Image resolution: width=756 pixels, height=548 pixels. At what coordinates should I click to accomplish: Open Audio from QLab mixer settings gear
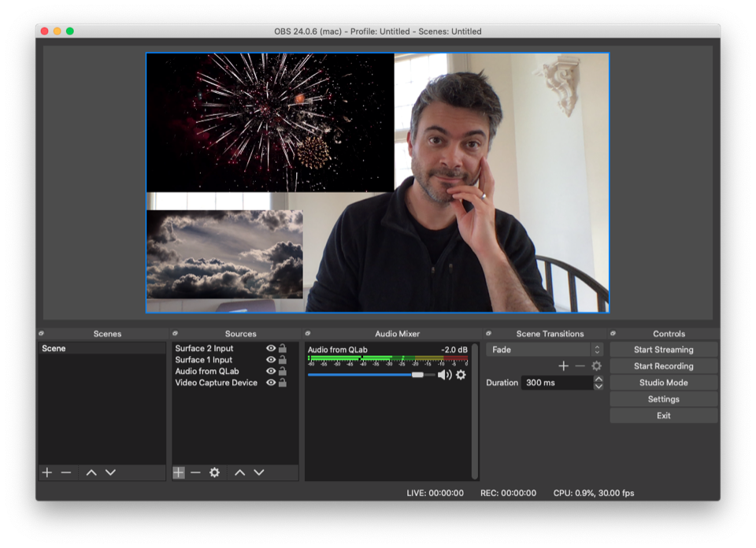click(x=461, y=375)
